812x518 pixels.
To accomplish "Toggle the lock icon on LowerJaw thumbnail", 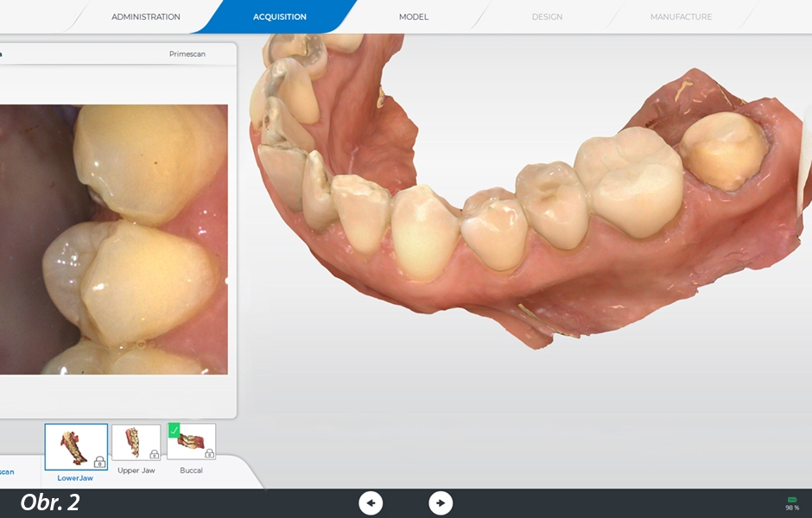I will click(99, 462).
